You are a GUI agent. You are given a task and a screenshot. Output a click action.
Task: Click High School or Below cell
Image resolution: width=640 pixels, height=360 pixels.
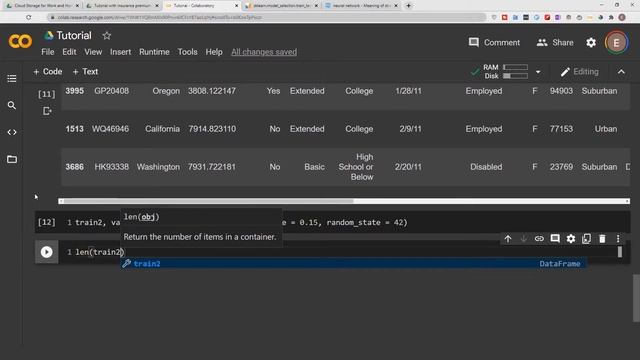coord(356,167)
